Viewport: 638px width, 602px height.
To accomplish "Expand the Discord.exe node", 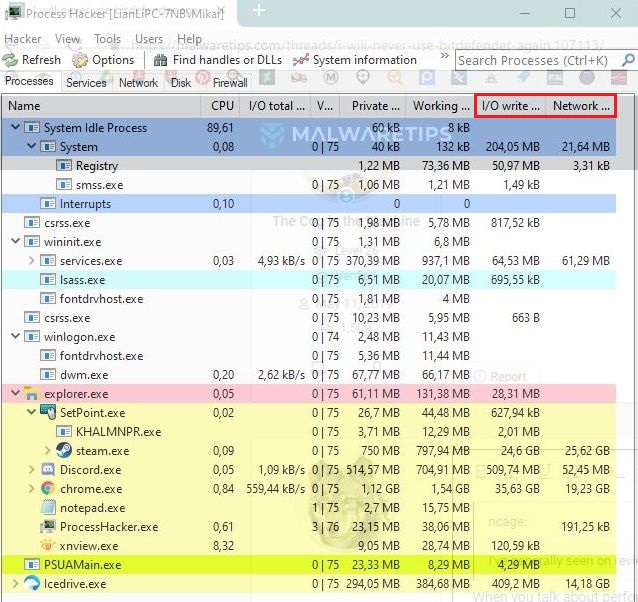I will tap(31, 469).
